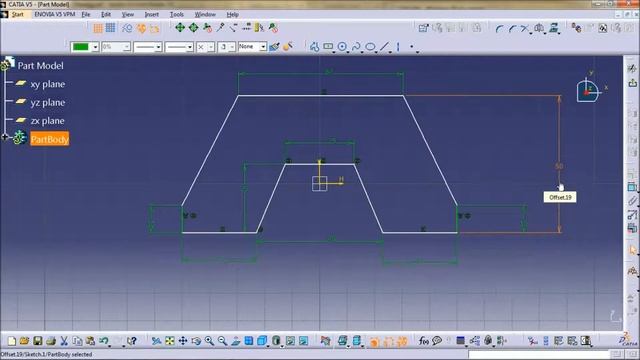Select the Ellipse sketch tool
This screenshot has width=640, height=360.
[370, 47]
